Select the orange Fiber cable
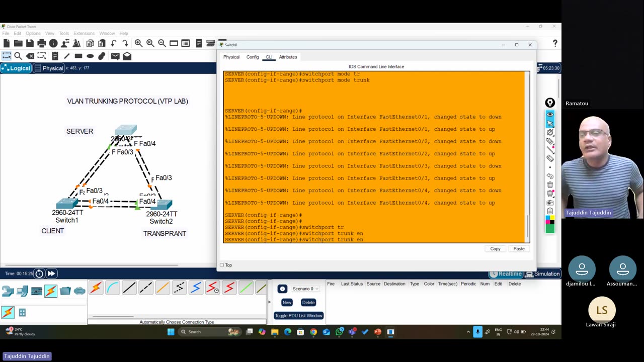Image resolution: width=644 pixels, height=362 pixels. [162, 288]
